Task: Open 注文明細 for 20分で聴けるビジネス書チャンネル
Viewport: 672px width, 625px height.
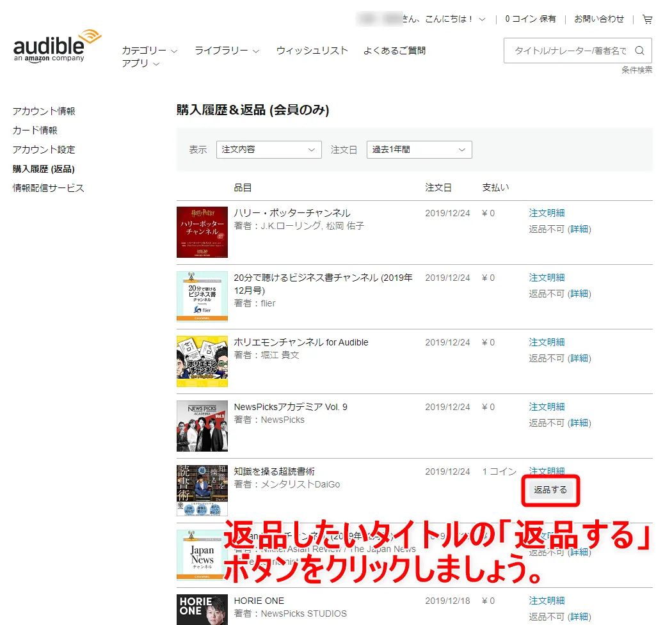Action: (547, 278)
